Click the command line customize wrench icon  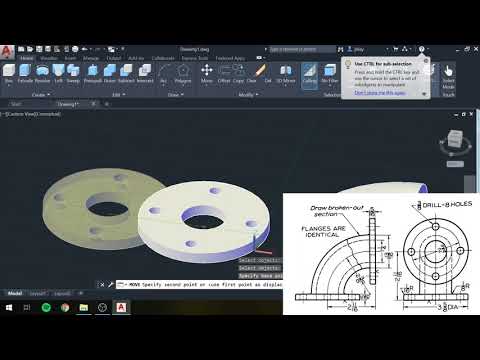pyautogui.click(x=110, y=284)
